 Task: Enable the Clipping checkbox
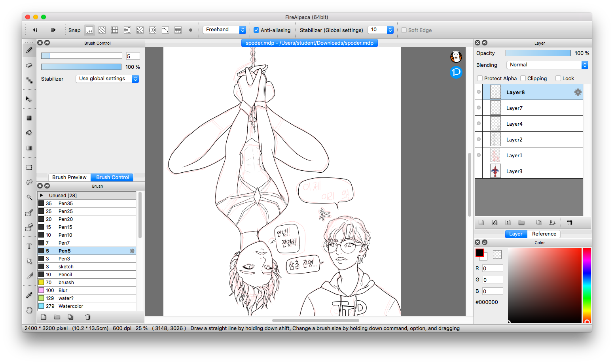click(523, 78)
